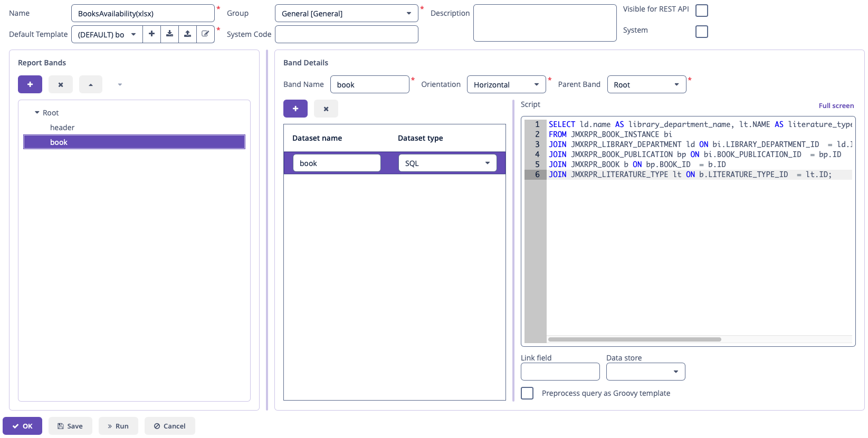The height and width of the screenshot is (438, 868).
Task: Remove the selected dataset
Action: coord(326,109)
